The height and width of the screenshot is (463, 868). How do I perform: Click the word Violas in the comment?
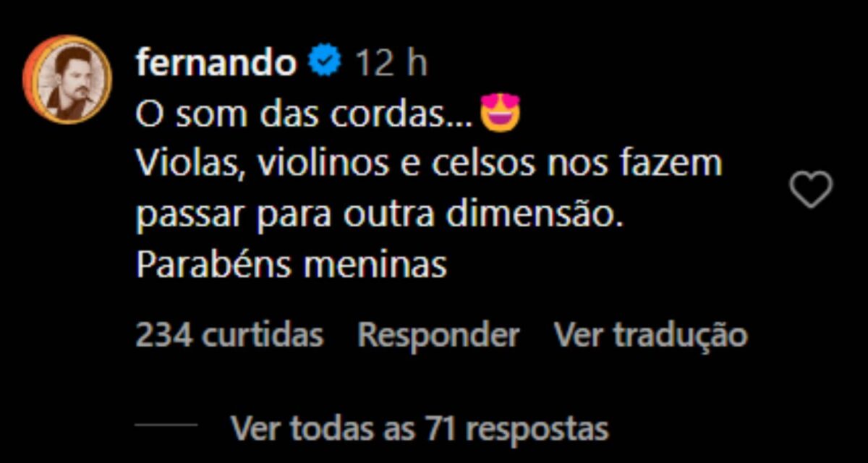(184, 165)
